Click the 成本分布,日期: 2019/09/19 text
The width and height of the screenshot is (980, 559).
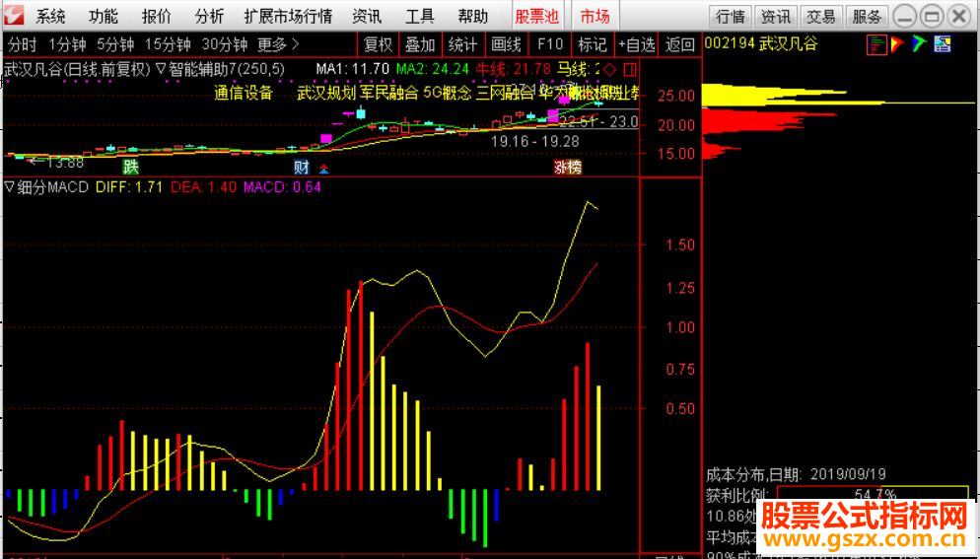point(797,474)
